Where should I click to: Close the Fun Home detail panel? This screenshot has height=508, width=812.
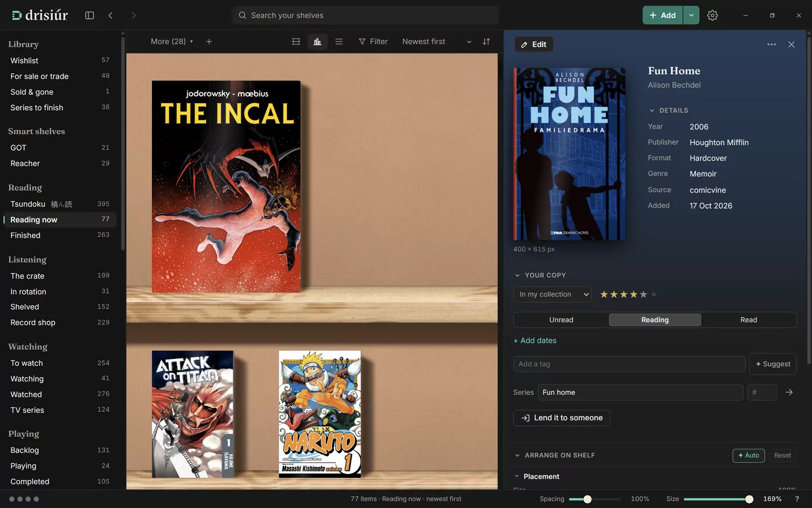point(791,44)
